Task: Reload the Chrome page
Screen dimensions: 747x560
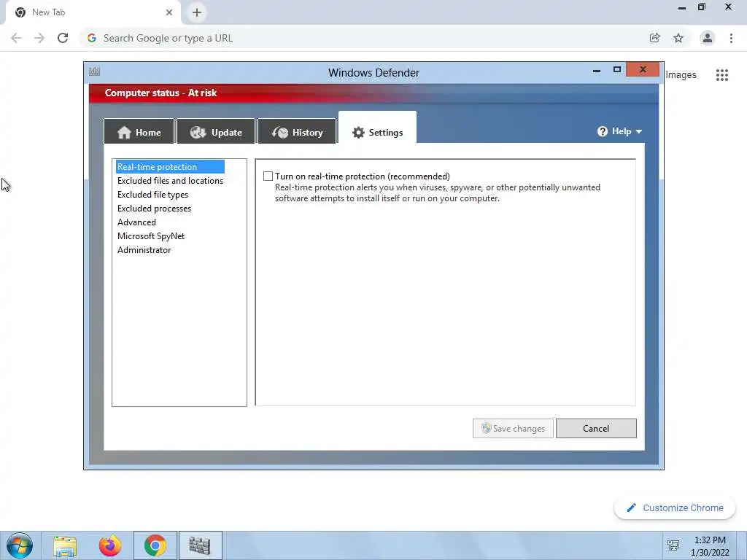Action: click(63, 38)
